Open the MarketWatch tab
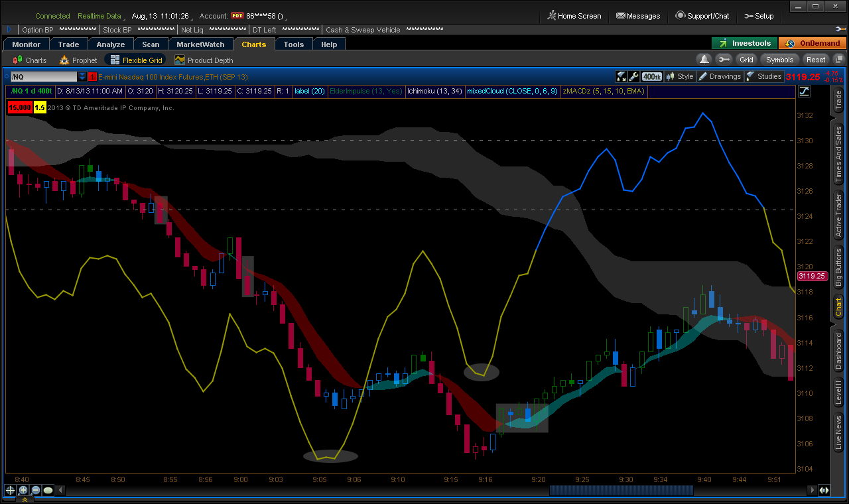 coord(200,44)
